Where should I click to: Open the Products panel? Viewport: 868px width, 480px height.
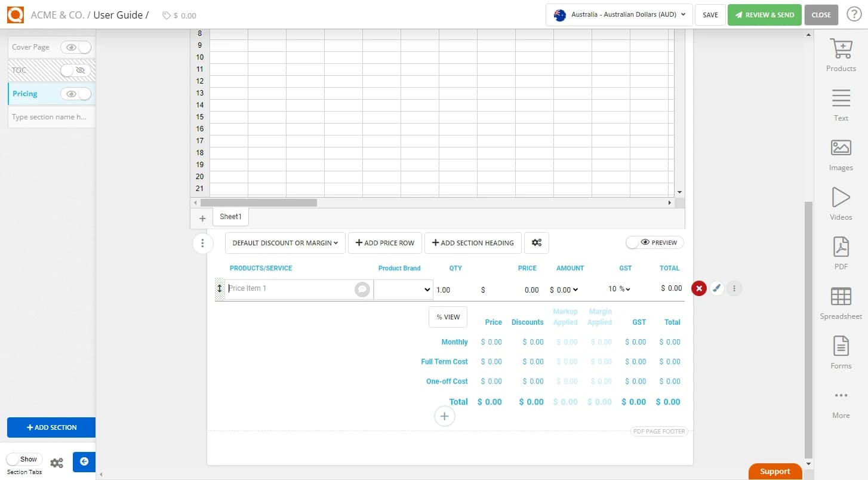pyautogui.click(x=841, y=55)
